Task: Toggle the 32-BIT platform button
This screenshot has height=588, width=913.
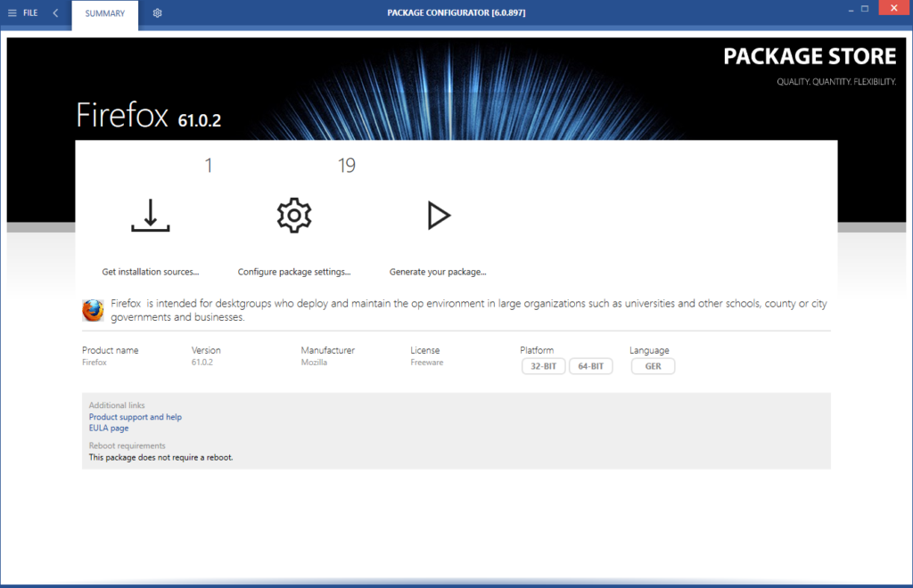Action: tap(543, 366)
